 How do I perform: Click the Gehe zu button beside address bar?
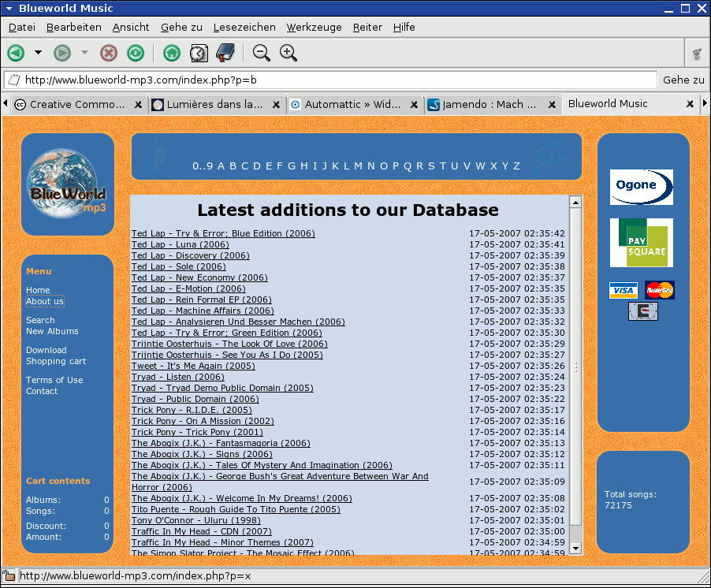(x=683, y=80)
